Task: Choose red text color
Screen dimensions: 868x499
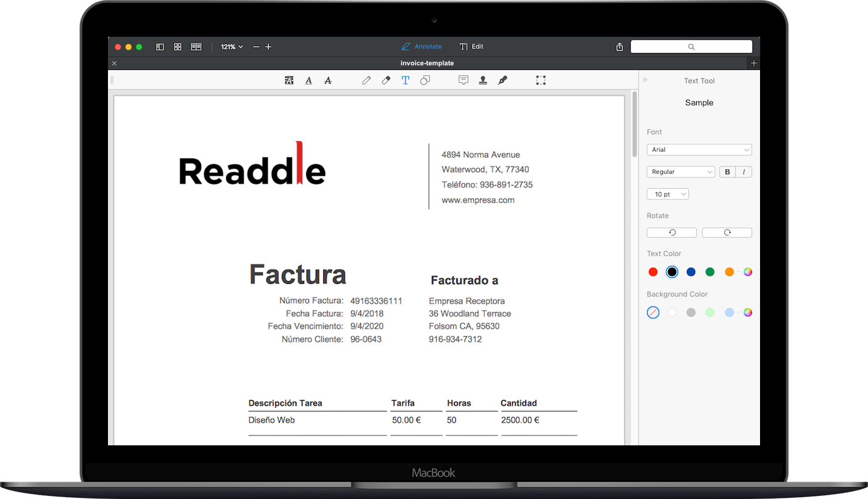Action: click(x=653, y=272)
